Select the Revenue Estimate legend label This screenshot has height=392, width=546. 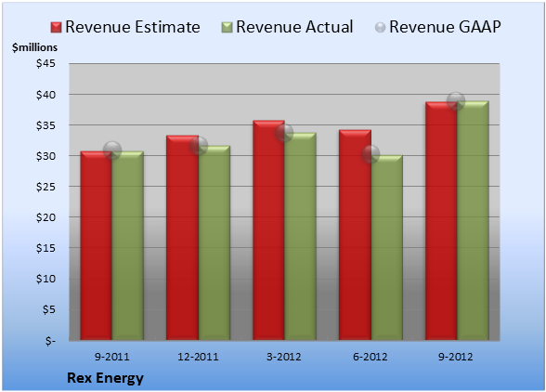[133, 27]
